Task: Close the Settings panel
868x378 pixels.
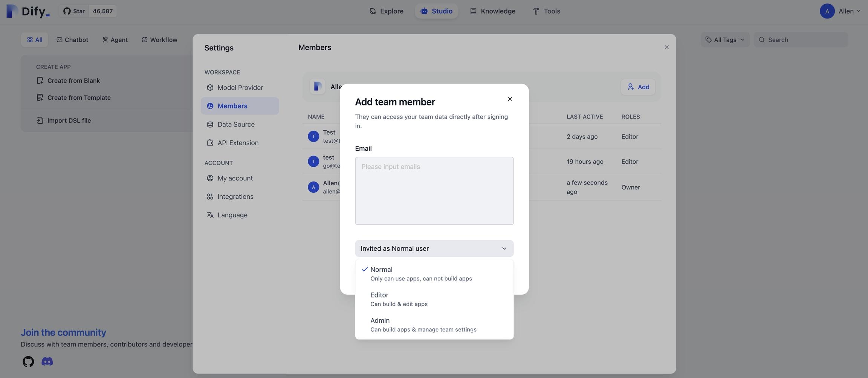Action: 666,47
